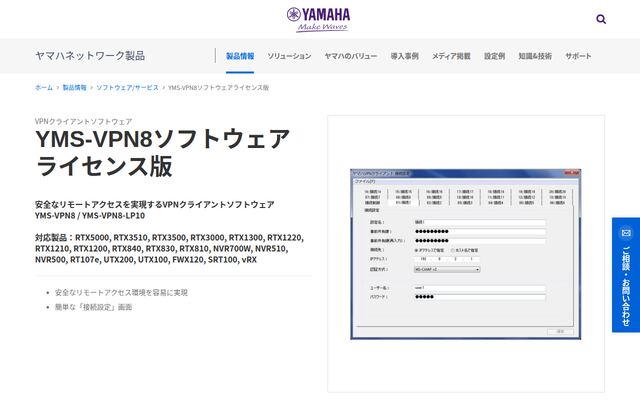Click the envelope icon on contact tab

(626, 233)
